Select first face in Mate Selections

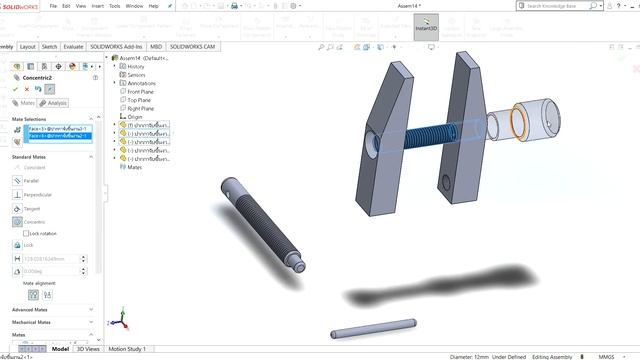click(x=58, y=129)
